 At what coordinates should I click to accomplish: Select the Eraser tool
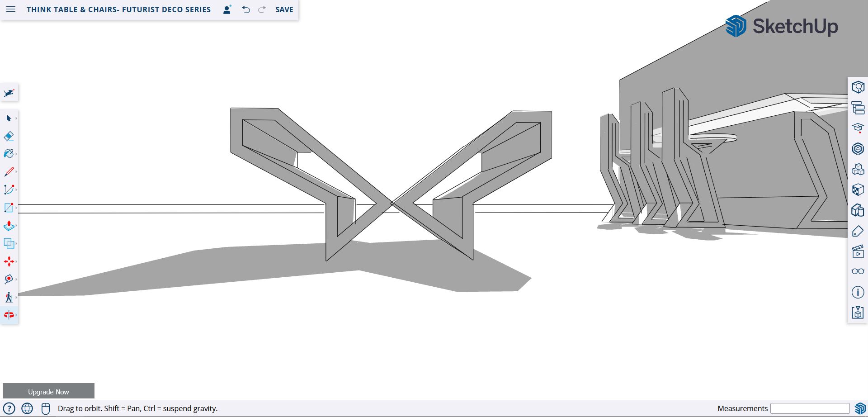pyautogui.click(x=9, y=136)
